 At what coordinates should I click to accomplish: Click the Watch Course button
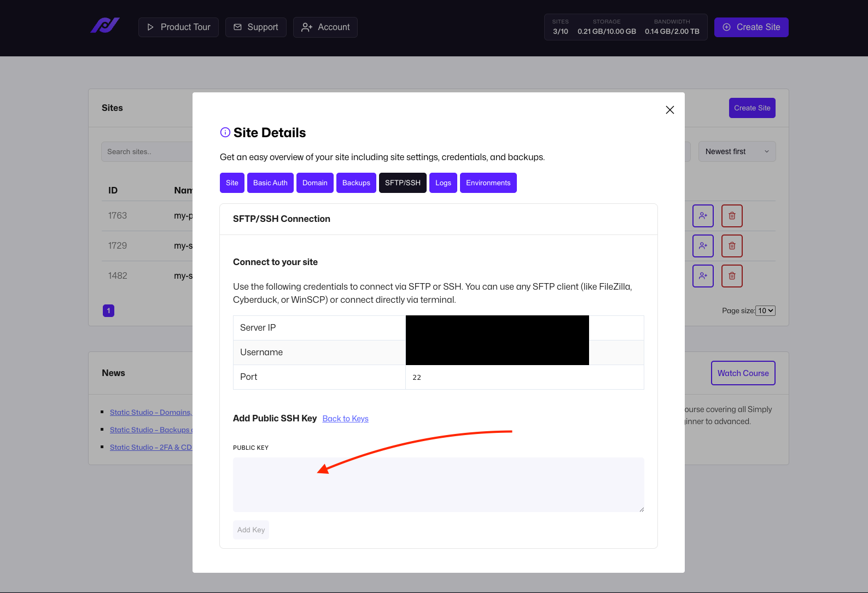pos(743,373)
